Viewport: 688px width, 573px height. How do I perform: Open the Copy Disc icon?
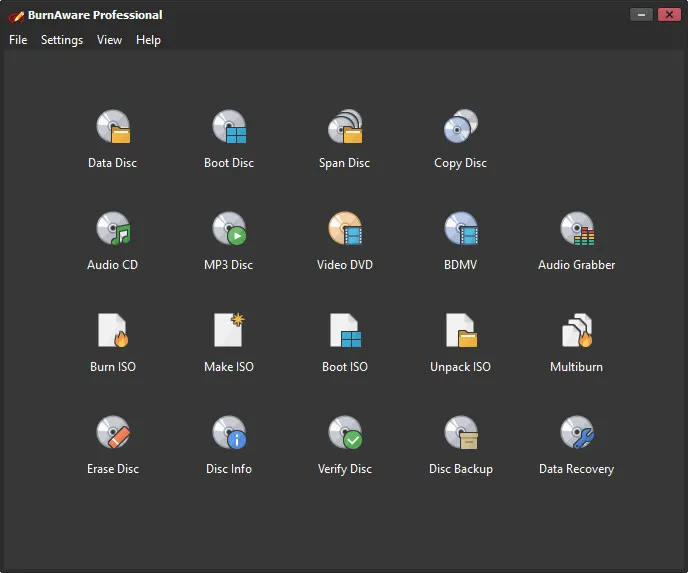click(x=461, y=126)
